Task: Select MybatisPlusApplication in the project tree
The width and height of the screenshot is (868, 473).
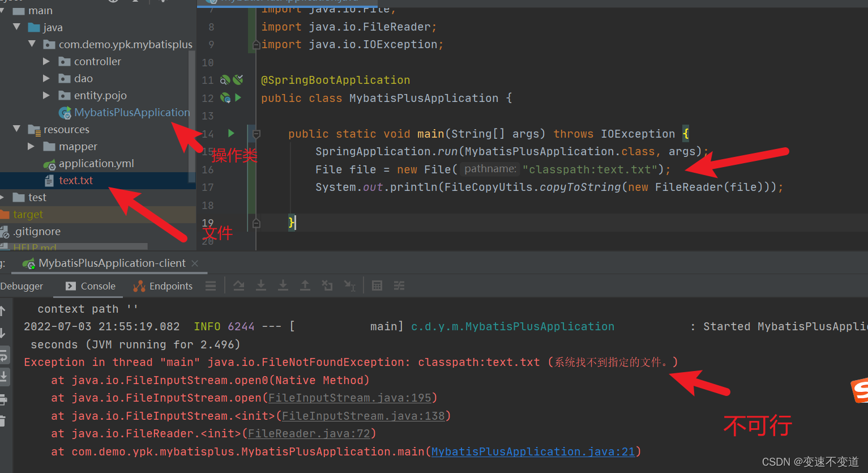Action: [x=132, y=112]
